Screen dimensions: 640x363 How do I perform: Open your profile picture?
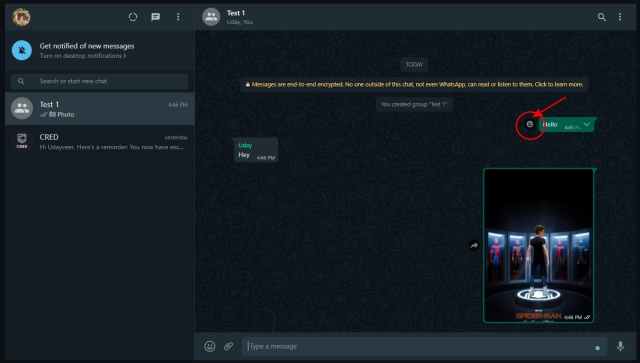coord(21,17)
